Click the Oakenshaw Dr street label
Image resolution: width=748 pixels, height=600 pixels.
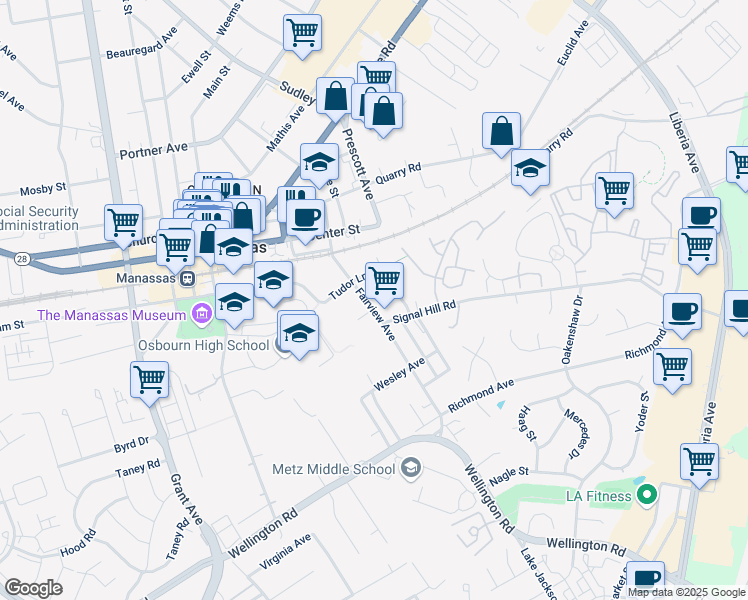(572, 330)
